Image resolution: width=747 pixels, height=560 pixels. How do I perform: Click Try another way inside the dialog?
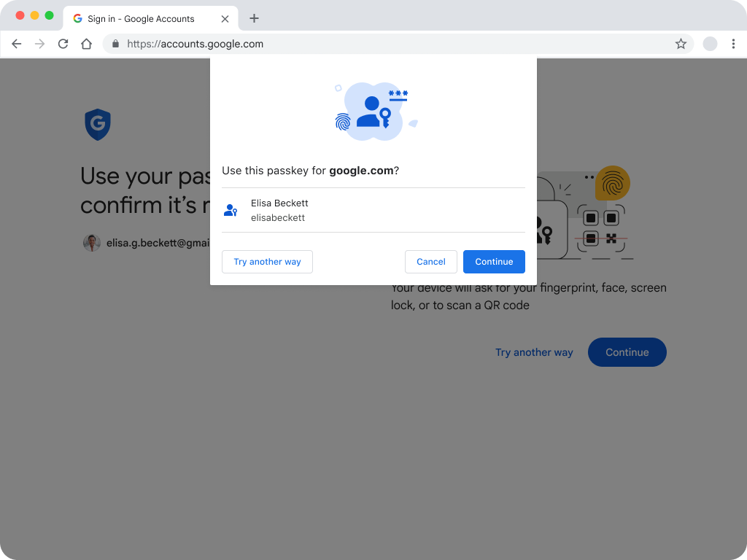click(267, 261)
